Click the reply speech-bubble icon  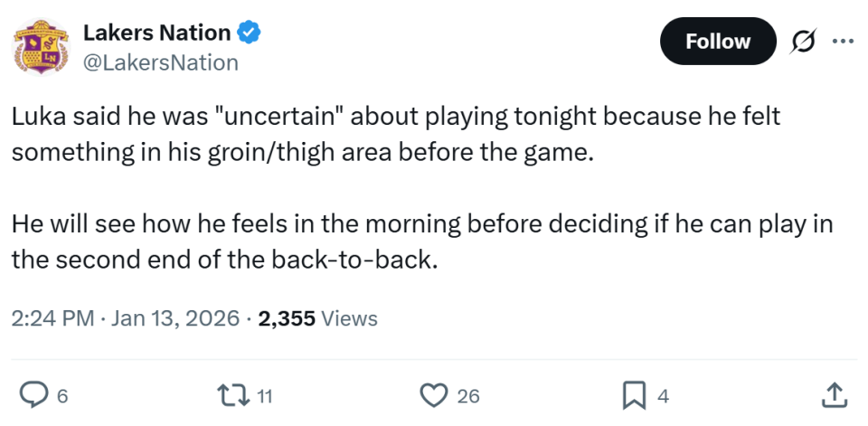click(x=33, y=394)
